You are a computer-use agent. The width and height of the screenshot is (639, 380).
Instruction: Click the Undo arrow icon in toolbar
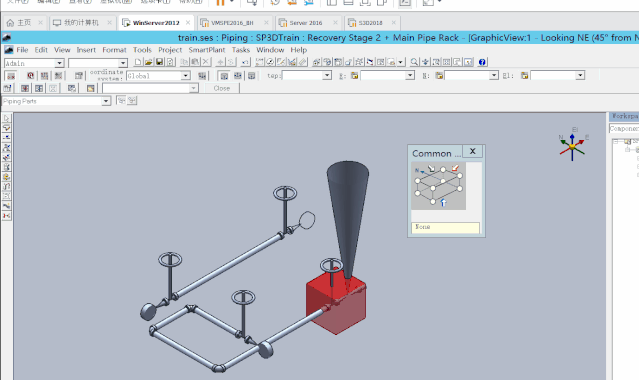(245, 62)
